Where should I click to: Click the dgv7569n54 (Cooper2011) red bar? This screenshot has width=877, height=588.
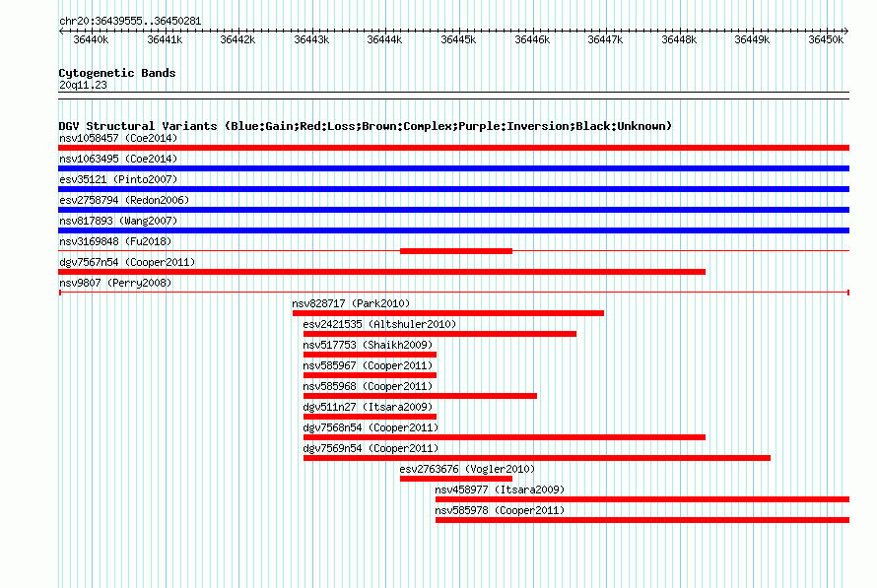(x=536, y=458)
